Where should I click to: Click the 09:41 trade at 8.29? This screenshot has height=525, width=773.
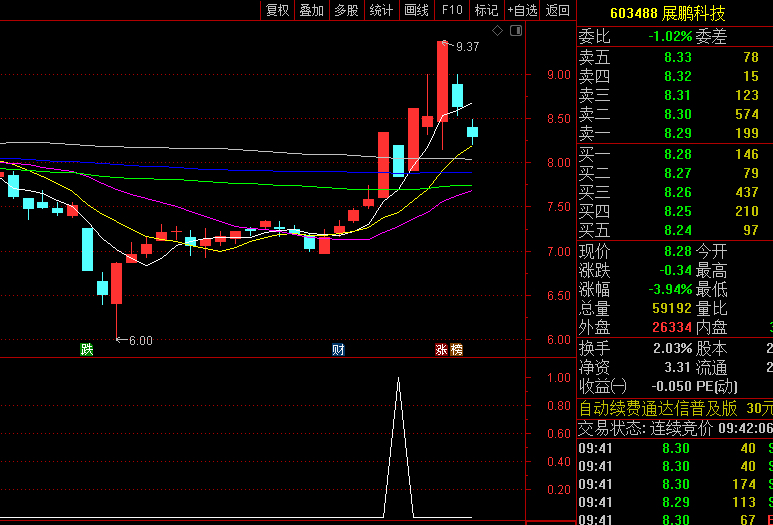[x=675, y=502]
